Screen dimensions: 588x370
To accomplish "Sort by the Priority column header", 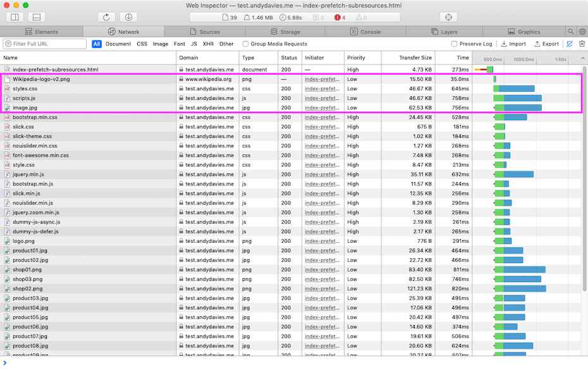I will click(x=363, y=58).
